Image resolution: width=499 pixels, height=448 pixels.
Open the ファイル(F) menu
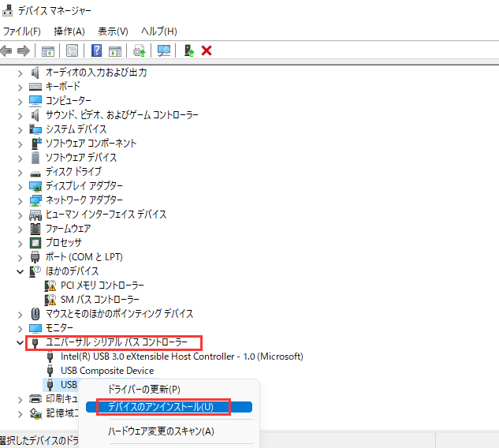click(x=22, y=32)
